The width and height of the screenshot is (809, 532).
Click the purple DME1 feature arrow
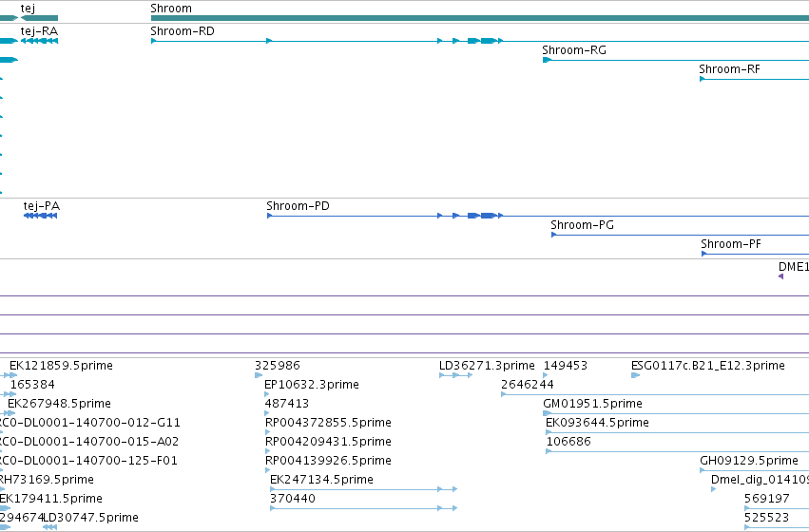click(x=780, y=276)
